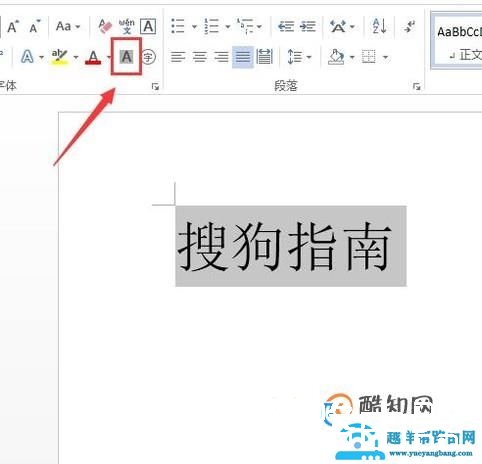Viewport: 482px width, 464px height.
Task: Expand the Numbering dropdown arrow
Action: tap(228, 27)
